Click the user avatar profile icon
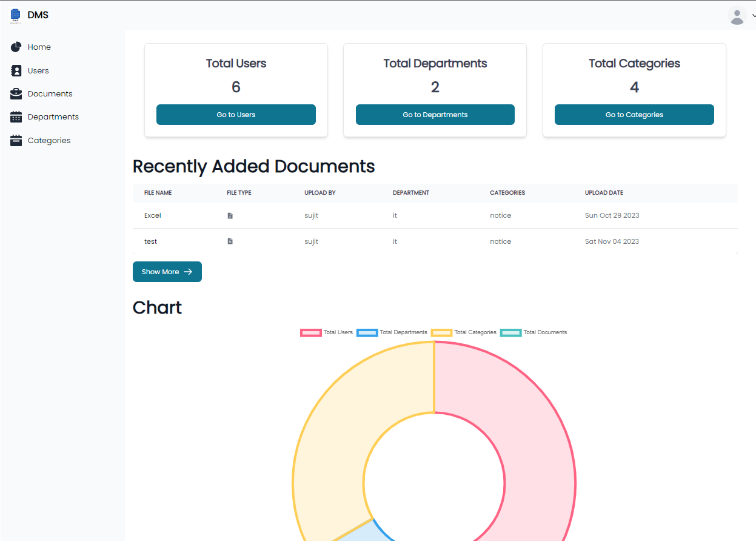The height and width of the screenshot is (541, 756). 737,16
